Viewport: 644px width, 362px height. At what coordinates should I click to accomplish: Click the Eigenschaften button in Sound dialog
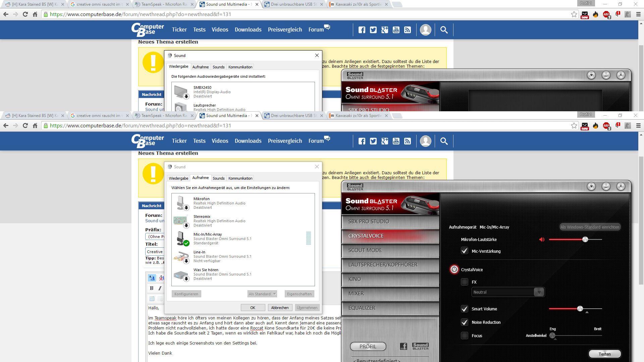299,294
